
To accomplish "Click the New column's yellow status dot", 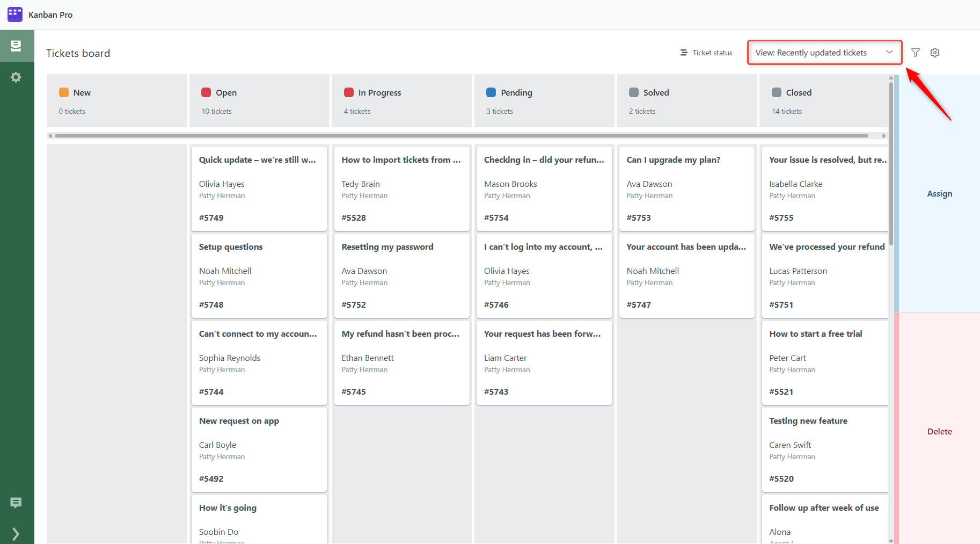I will pos(64,92).
